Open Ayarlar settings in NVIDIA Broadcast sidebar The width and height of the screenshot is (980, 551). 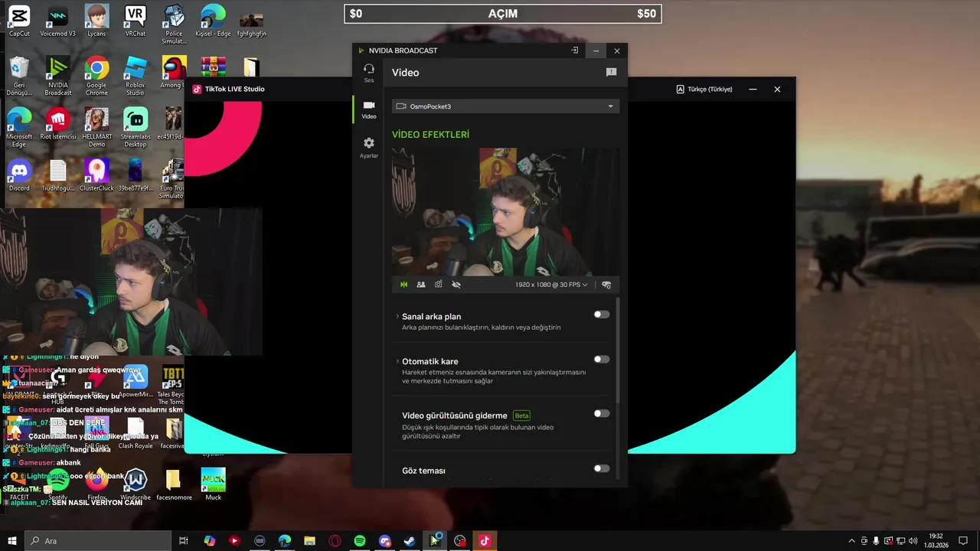(369, 148)
